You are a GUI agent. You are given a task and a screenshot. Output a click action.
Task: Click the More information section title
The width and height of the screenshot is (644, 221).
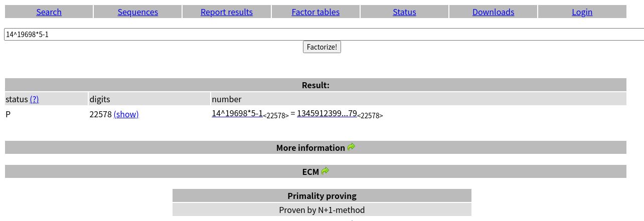(x=310, y=148)
